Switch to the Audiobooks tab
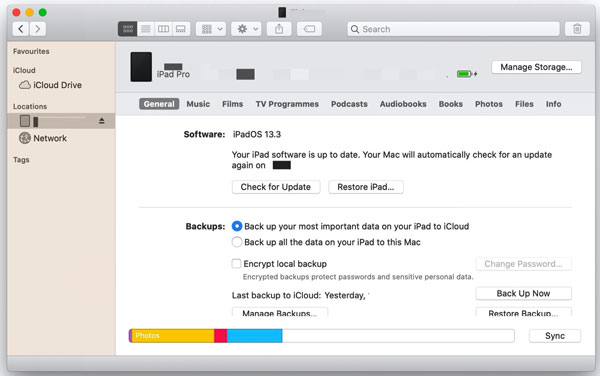The height and width of the screenshot is (376, 600). (403, 104)
